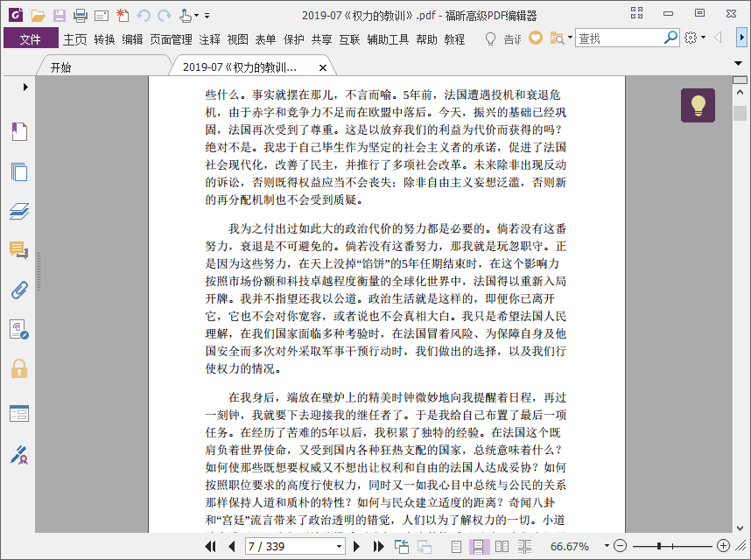Create a new PDF with the starred-page icon
This screenshot has height=560, width=751.
coord(123,16)
